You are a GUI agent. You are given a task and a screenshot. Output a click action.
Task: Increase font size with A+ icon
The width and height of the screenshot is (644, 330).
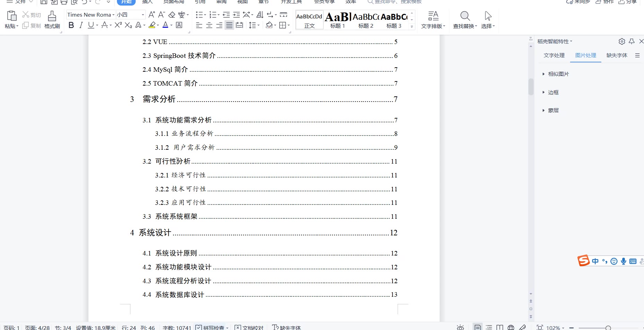point(152,15)
